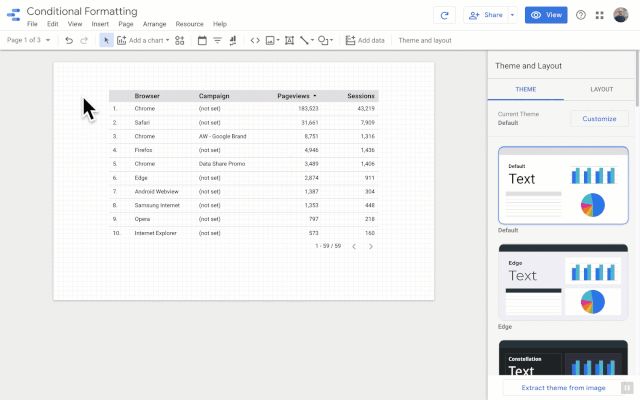Viewport: 640px width, 400px height.
Task: Click Extract theme from image
Action: coord(563,388)
